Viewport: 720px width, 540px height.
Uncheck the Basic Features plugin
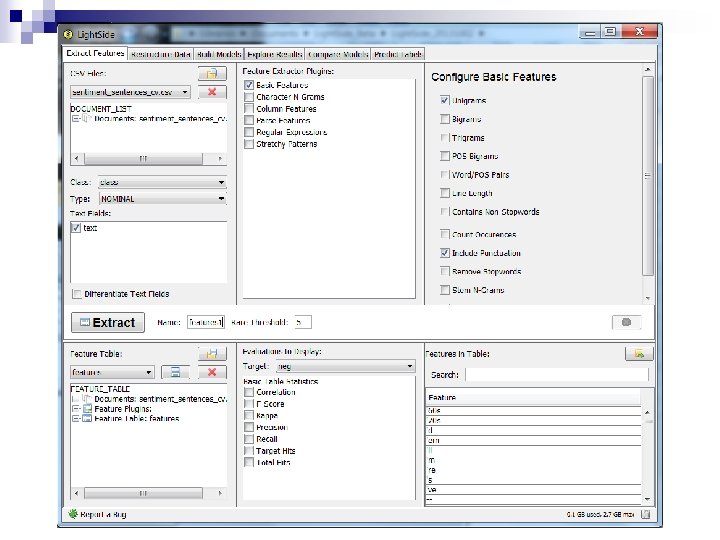click(x=249, y=85)
